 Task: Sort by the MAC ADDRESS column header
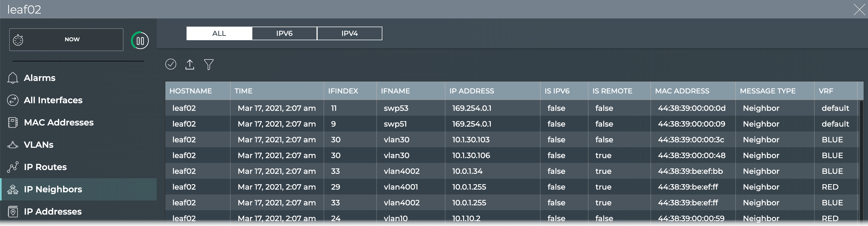click(x=682, y=91)
